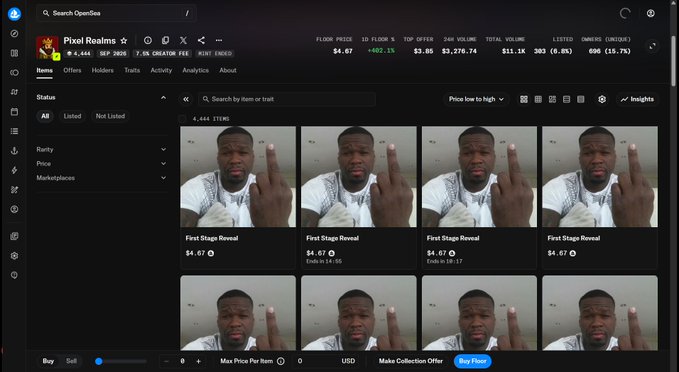Switch to Buy mode in bottom bar
Viewport: 679px width, 372px height.
click(x=48, y=361)
